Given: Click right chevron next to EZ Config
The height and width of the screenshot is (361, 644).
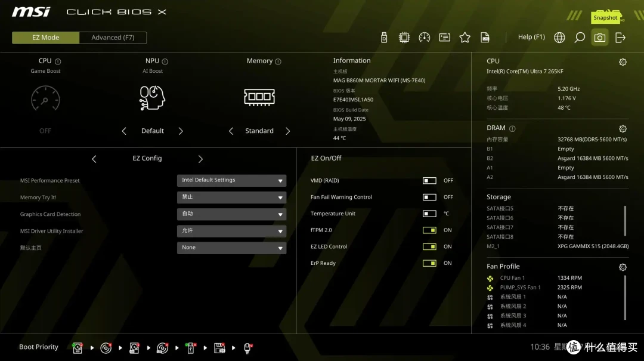Looking at the screenshot, I should pos(200,159).
